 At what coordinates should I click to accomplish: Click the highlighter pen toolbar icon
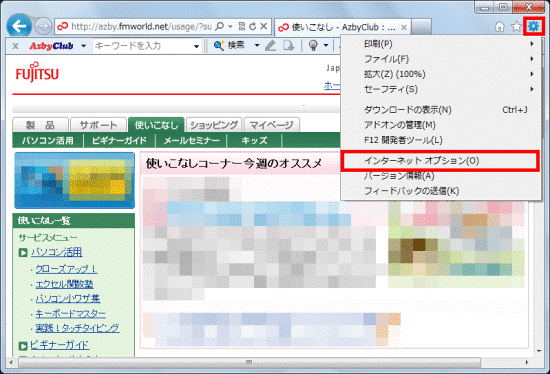(x=270, y=46)
